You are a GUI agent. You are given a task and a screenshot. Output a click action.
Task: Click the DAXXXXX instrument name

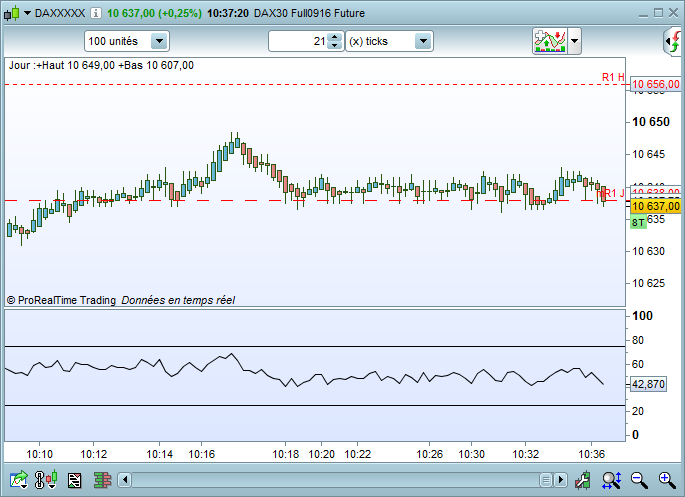tap(60, 13)
